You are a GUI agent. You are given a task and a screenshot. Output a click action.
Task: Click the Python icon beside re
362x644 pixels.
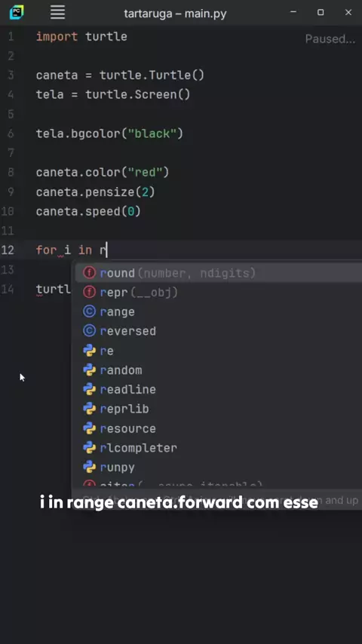(89, 351)
